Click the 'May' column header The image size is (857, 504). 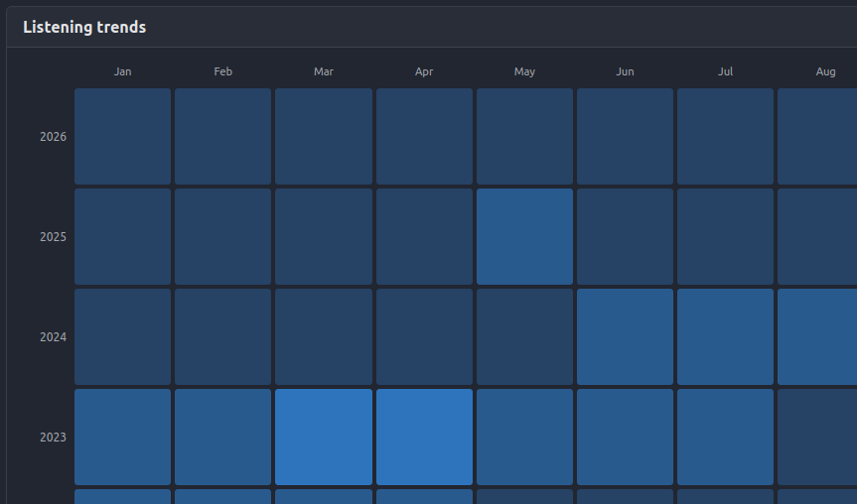pos(524,71)
